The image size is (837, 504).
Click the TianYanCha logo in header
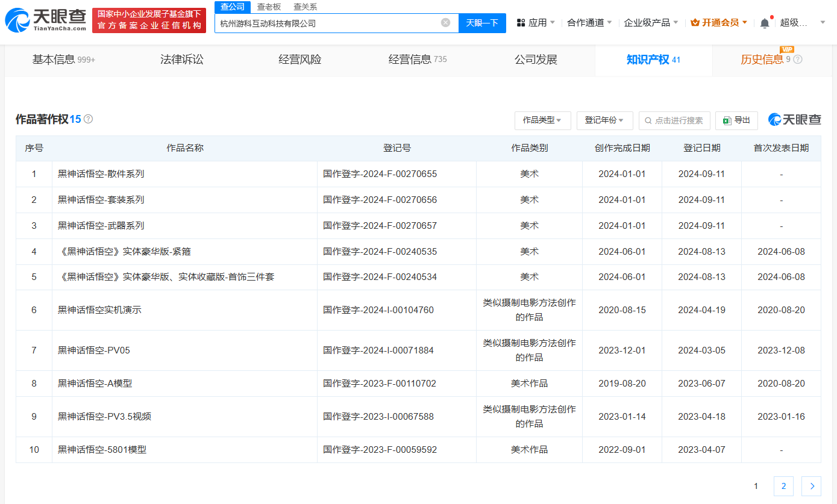click(x=46, y=20)
